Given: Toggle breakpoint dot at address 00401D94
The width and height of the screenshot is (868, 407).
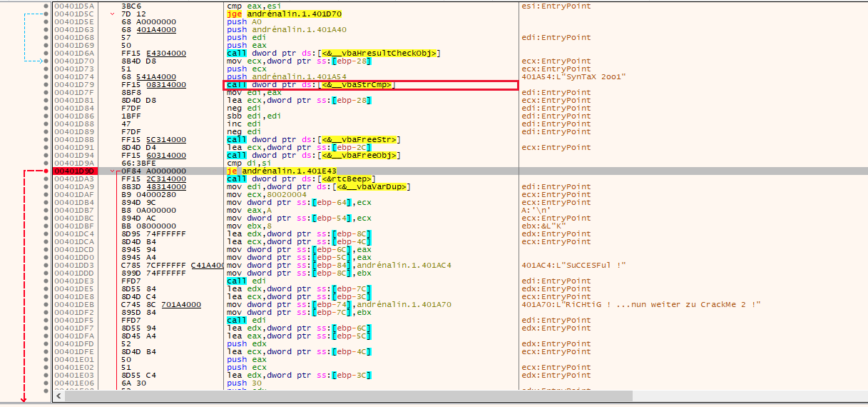Looking at the screenshot, I should click(x=47, y=156).
